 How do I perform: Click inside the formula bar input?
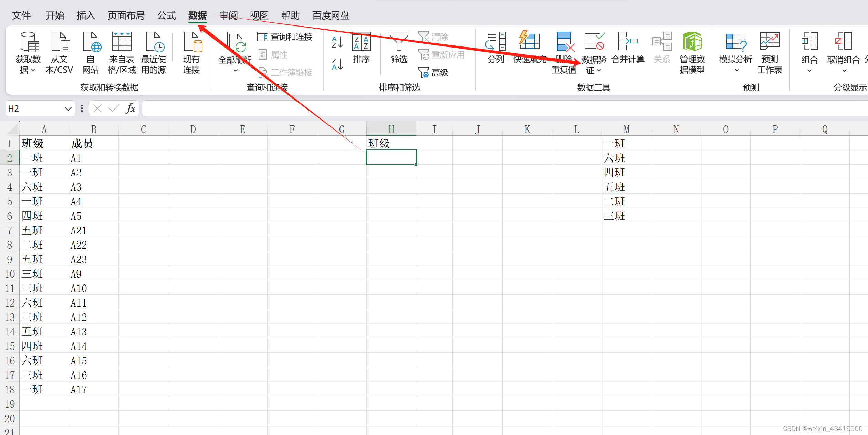(482, 109)
